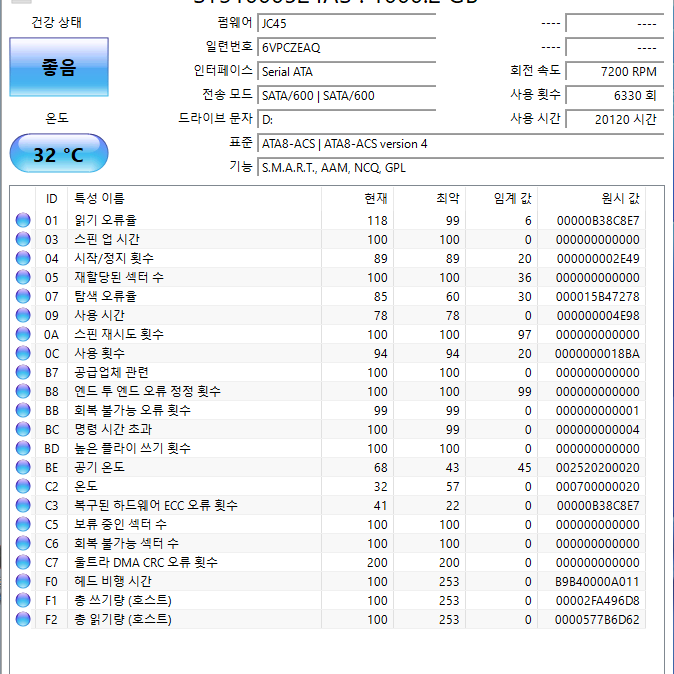Click the rotation speed value 7200 RPM

click(x=615, y=71)
